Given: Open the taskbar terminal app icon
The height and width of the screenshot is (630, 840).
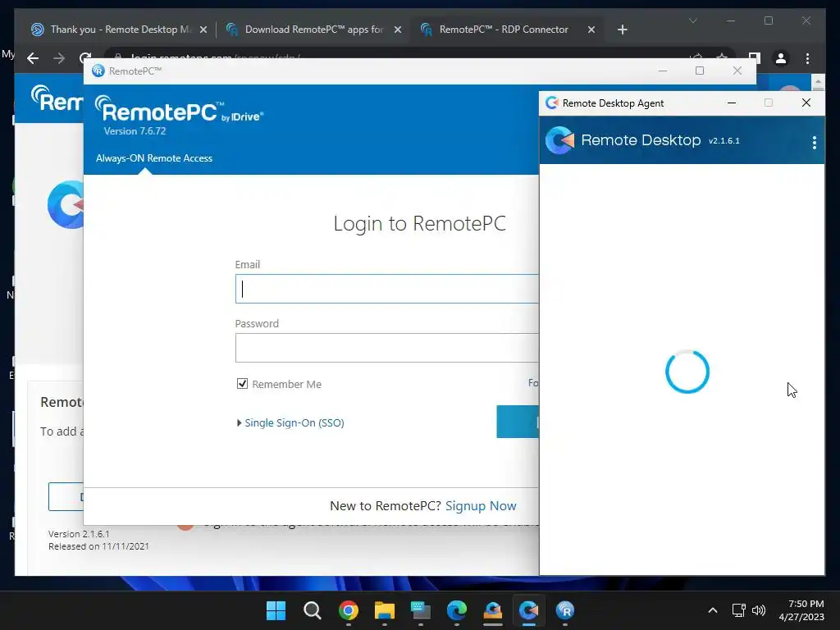Looking at the screenshot, I should pos(421,610).
